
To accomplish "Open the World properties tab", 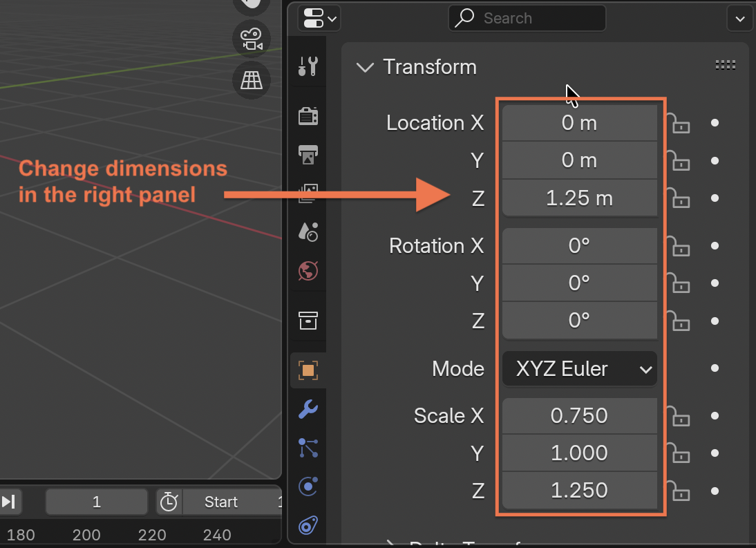I will click(308, 271).
